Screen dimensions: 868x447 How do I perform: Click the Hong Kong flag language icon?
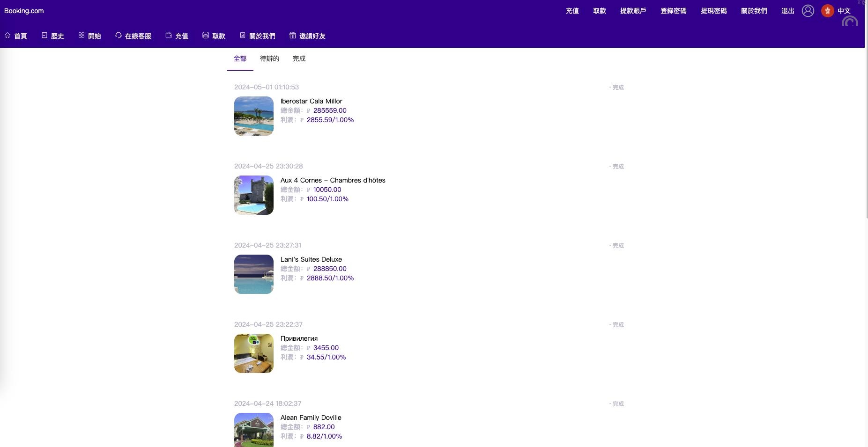(x=828, y=11)
